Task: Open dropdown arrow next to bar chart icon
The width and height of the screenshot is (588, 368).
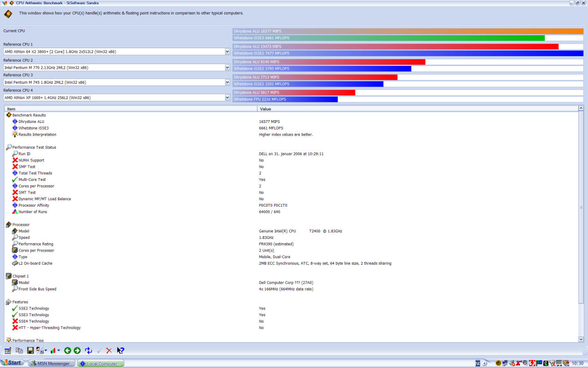Action: [x=58, y=351]
